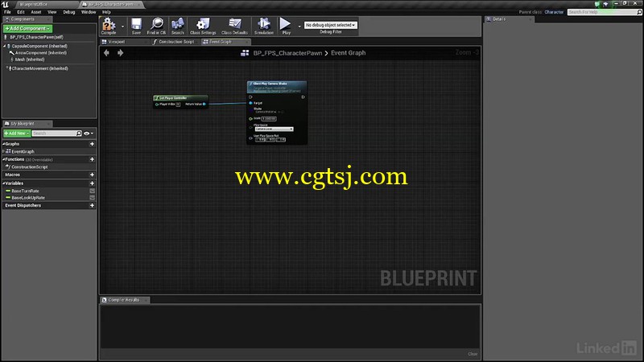The width and height of the screenshot is (644, 362).
Task: Click the Compile toolbar icon
Action: pos(109,26)
